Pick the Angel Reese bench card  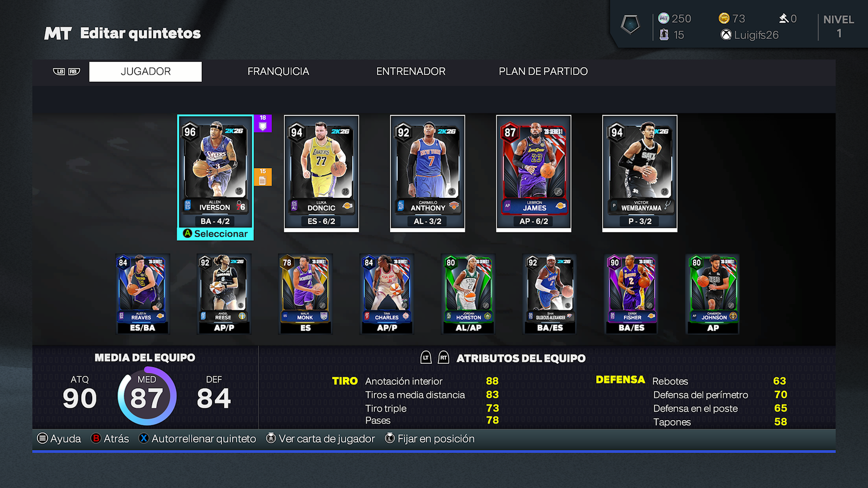tap(224, 293)
